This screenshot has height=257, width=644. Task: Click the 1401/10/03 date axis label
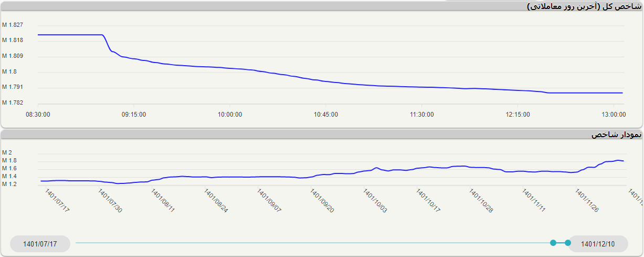375,201
